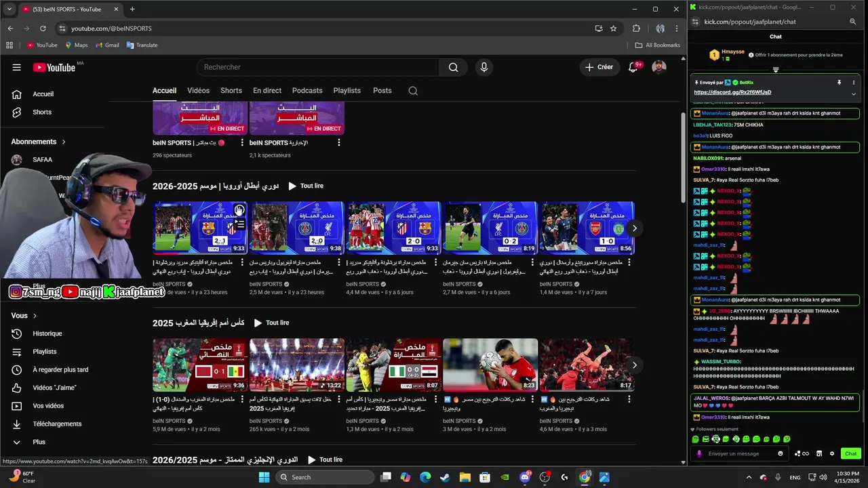The width and height of the screenshot is (868, 488).
Task: Open Steam from the taskbar
Action: point(445,477)
